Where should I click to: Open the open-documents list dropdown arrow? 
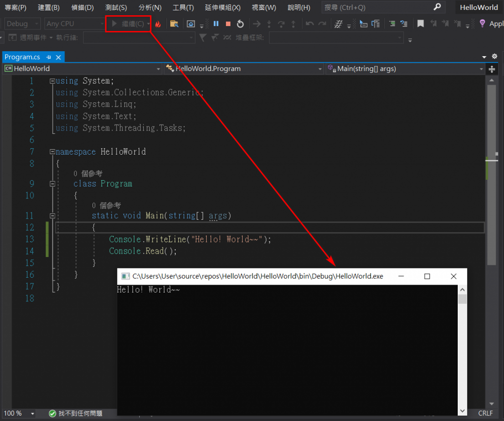[x=484, y=57]
